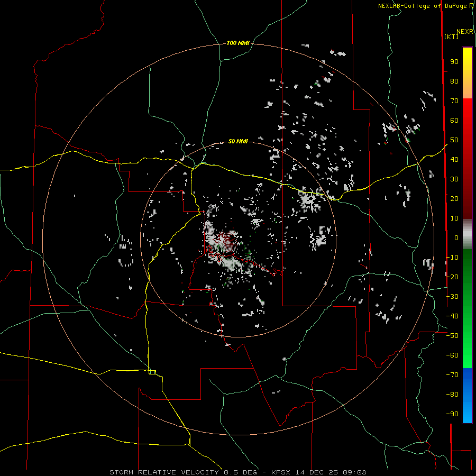Click the -70 value on velocity scale
The width and height of the screenshot is (476, 476).
click(452, 375)
